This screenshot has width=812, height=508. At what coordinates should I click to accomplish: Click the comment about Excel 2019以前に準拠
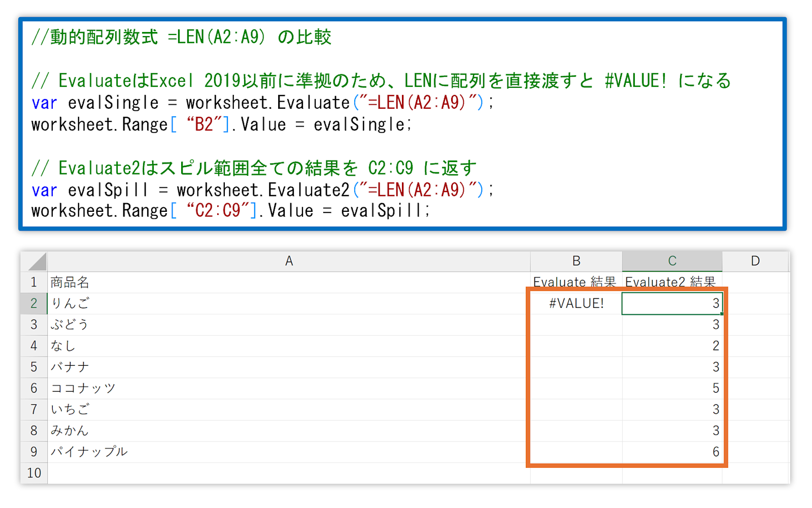click(x=381, y=81)
